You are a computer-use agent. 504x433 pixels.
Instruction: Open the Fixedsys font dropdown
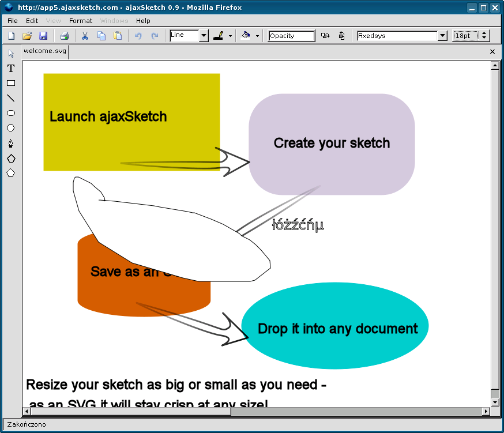click(x=442, y=36)
